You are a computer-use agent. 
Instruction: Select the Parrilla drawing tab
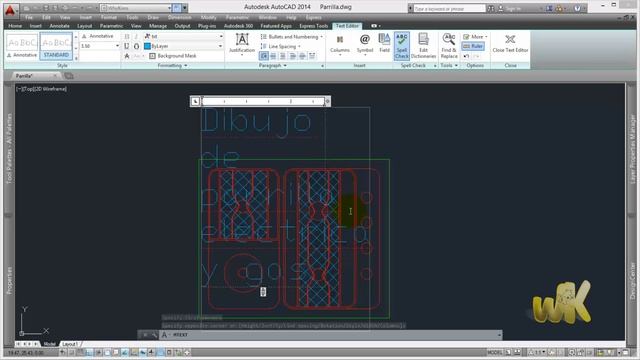(x=24, y=76)
